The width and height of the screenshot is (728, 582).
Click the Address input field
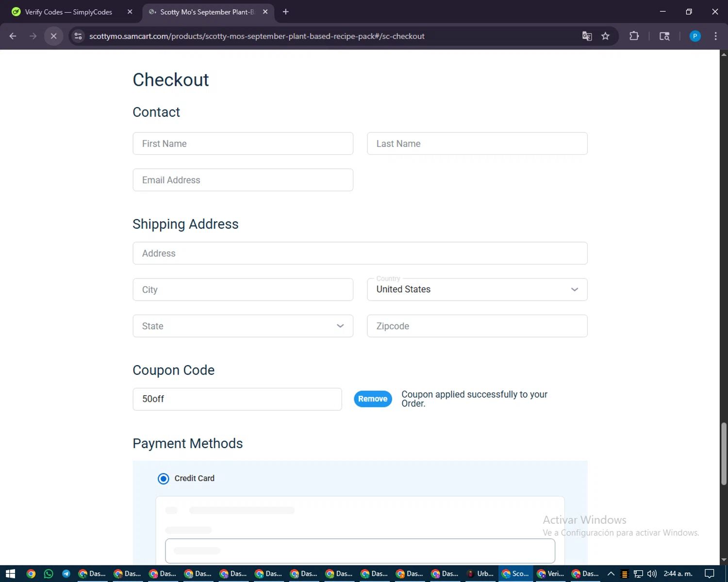click(360, 253)
